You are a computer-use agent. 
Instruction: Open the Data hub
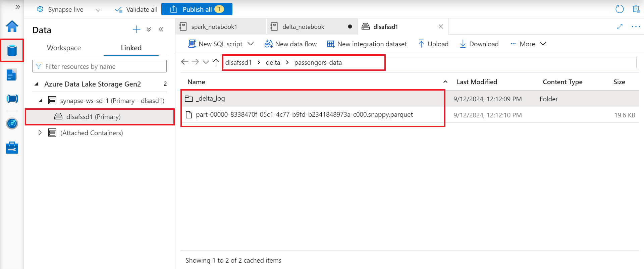click(12, 51)
